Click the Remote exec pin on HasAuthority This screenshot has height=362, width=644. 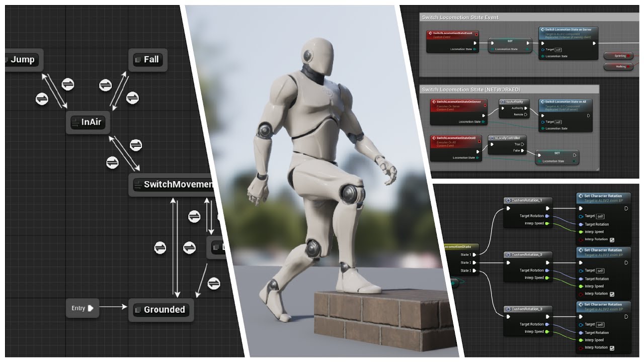[x=526, y=115]
